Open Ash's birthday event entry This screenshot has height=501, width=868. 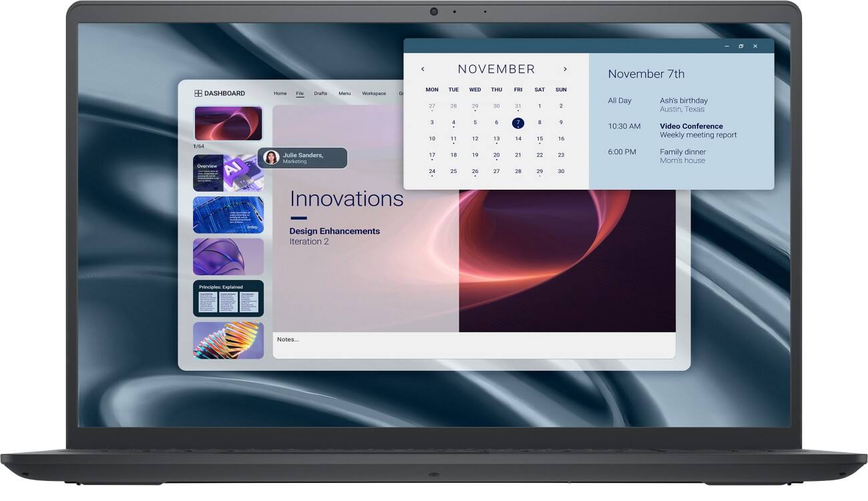point(684,100)
